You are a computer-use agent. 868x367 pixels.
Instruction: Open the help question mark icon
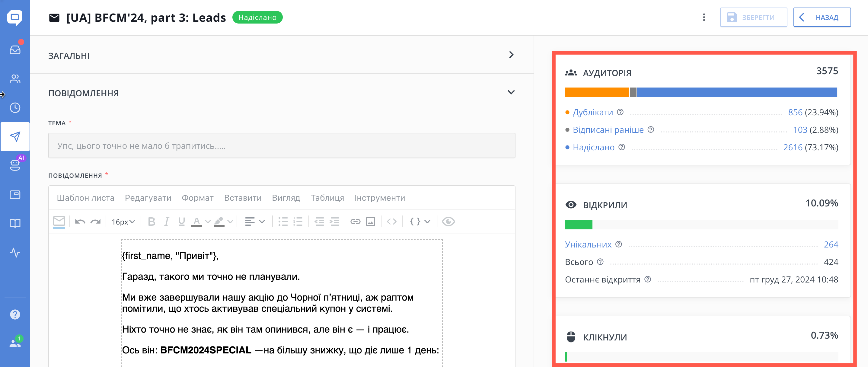(x=15, y=314)
